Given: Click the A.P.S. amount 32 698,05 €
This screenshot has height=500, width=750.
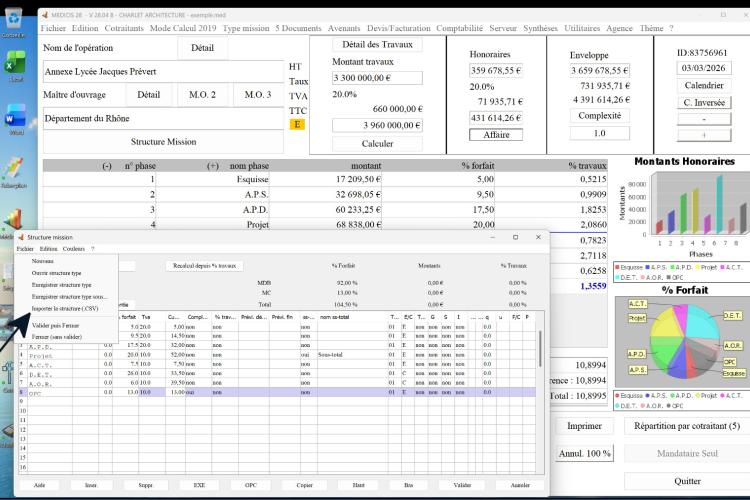Looking at the screenshot, I should [x=326, y=194].
